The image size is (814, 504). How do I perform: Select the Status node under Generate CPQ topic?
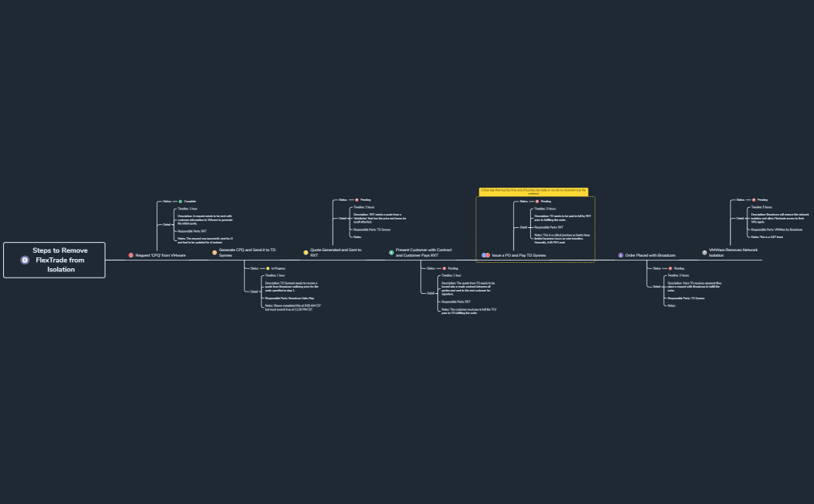[254, 268]
